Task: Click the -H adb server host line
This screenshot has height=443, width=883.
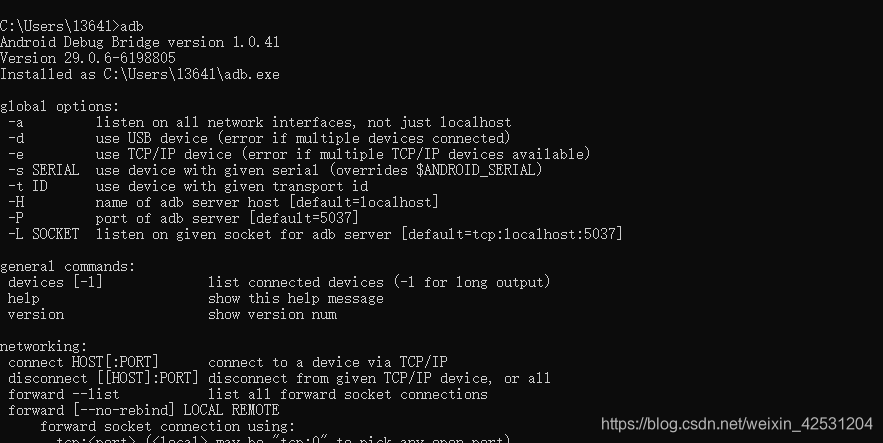Action: pyautogui.click(x=223, y=202)
